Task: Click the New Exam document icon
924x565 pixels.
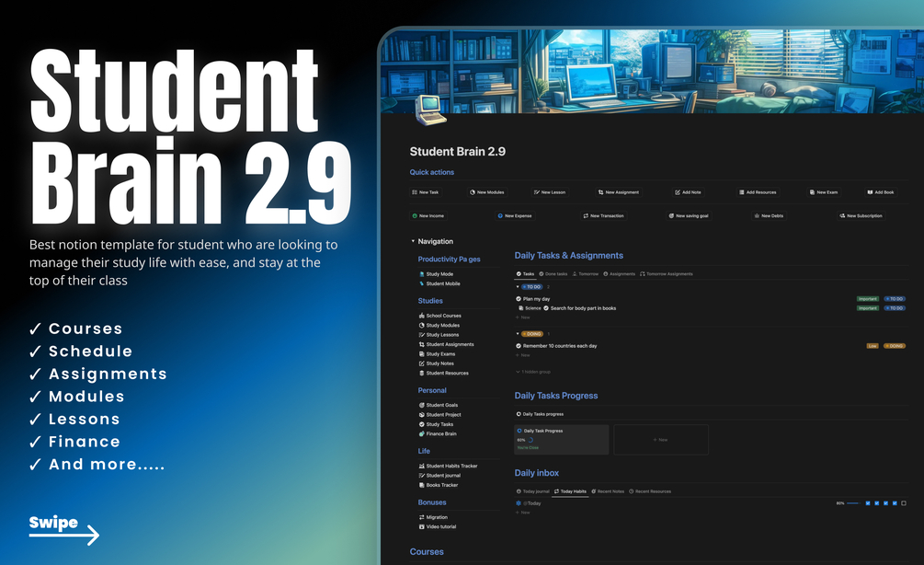Action: [x=812, y=192]
